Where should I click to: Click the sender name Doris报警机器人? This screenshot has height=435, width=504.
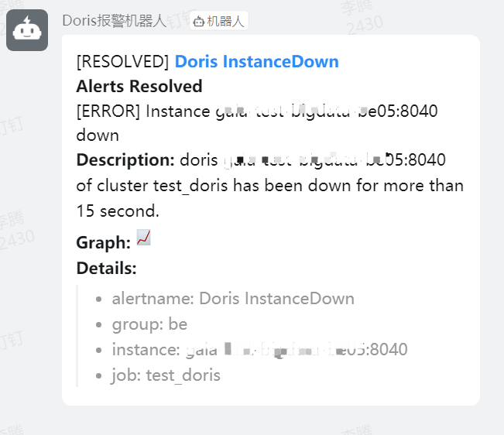[x=115, y=21]
